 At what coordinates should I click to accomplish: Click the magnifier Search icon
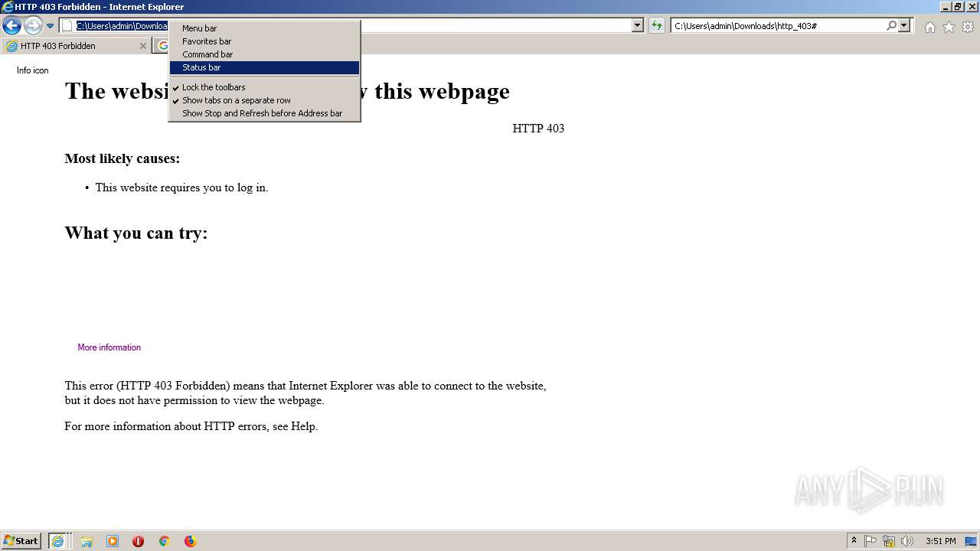(891, 26)
